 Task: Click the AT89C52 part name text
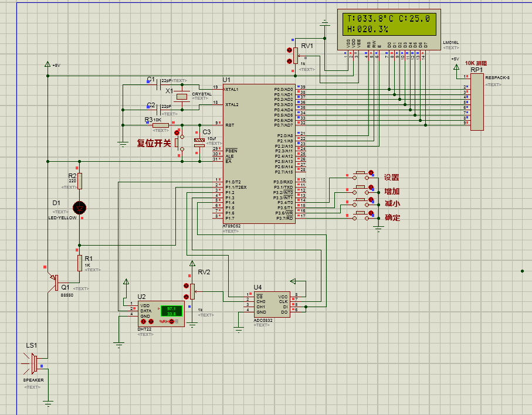click(x=232, y=226)
